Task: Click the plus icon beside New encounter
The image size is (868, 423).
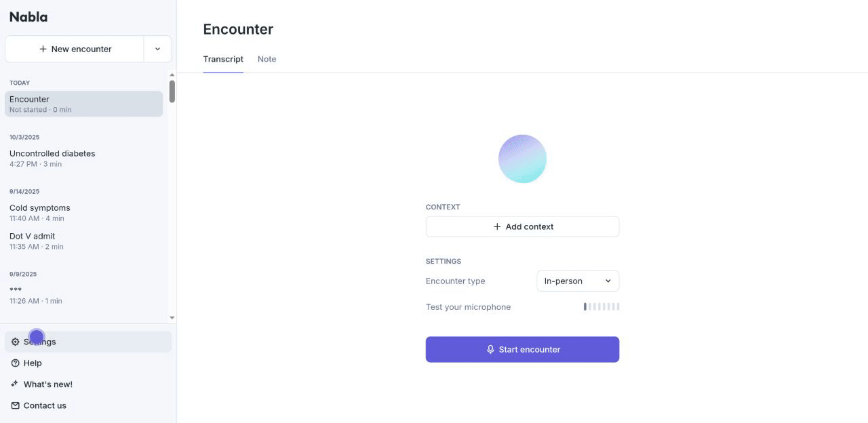Action: [43, 49]
